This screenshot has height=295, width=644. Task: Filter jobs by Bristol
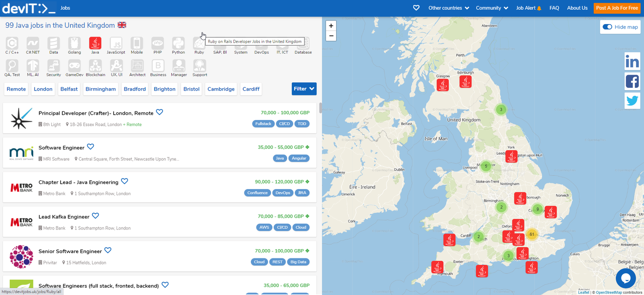click(192, 89)
